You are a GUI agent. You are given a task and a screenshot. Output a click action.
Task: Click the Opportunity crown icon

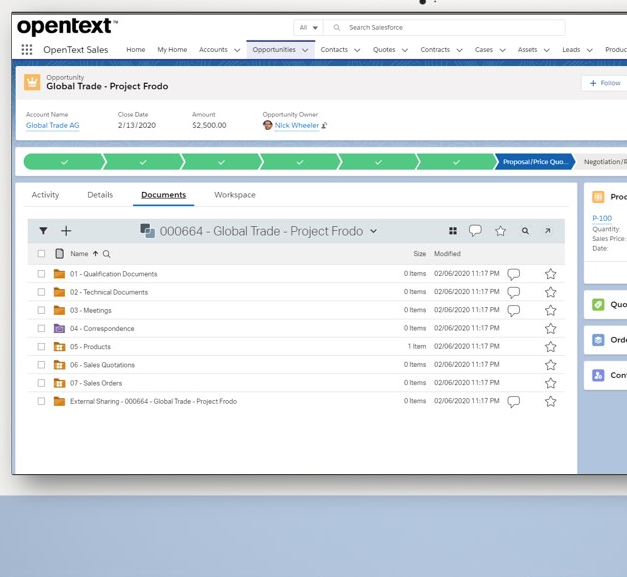click(x=32, y=82)
